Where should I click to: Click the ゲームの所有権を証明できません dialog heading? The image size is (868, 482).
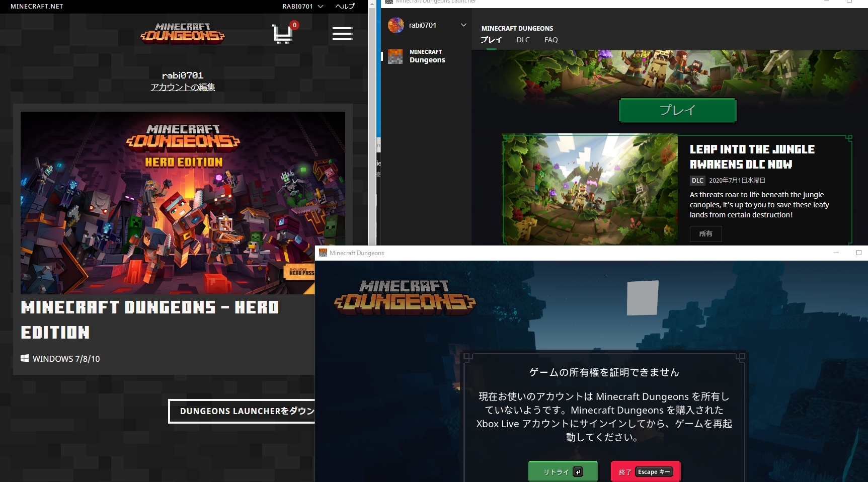coord(604,372)
